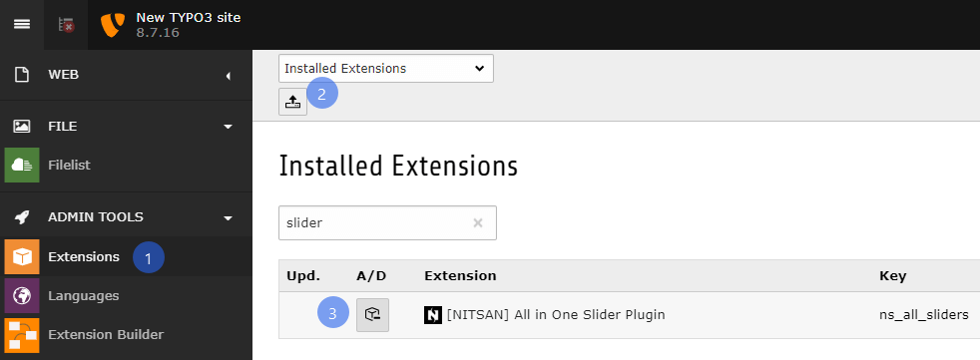Screen dimensions: 980x360
Task: Collapse the FILE module group
Action: coord(127,127)
